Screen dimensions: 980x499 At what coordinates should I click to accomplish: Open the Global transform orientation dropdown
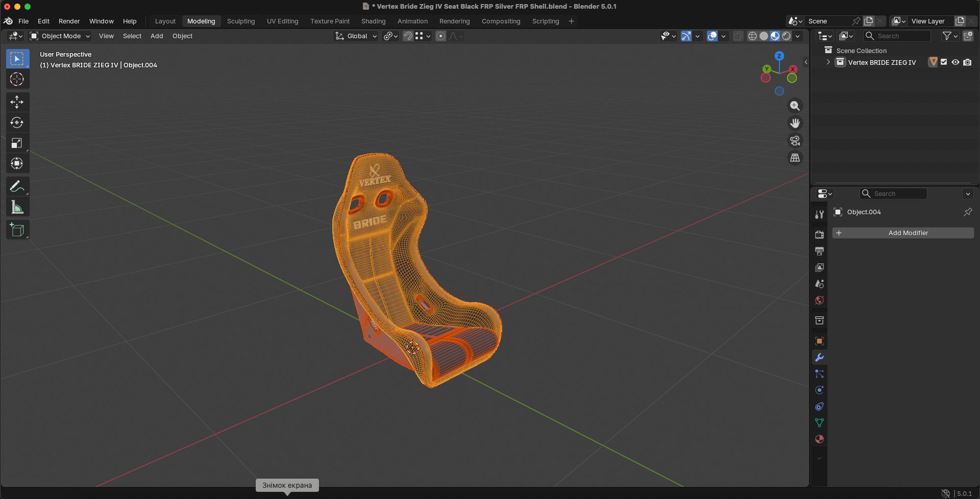pyautogui.click(x=356, y=36)
